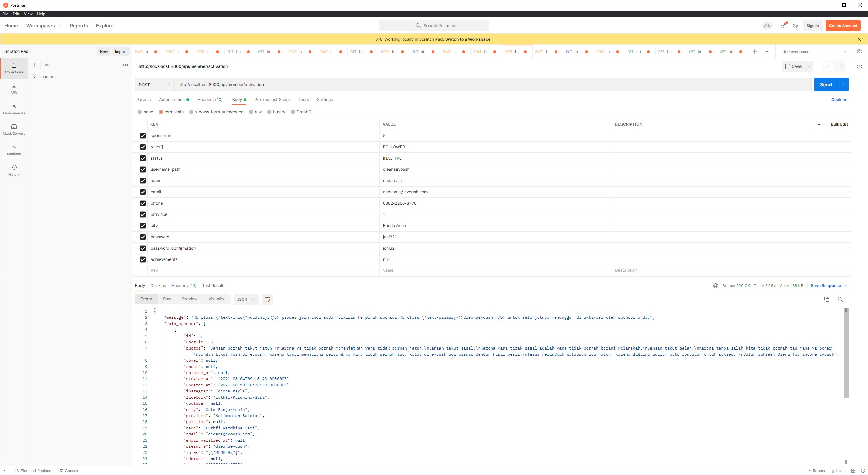This screenshot has height=475, width=868.
Task: Open the View menu
Action: (x=28, y=14)
